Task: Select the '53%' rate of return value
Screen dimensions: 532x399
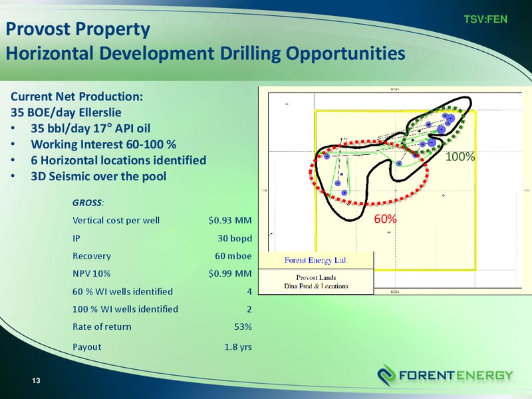Action: pyautogui.click(x=243, y=327)
